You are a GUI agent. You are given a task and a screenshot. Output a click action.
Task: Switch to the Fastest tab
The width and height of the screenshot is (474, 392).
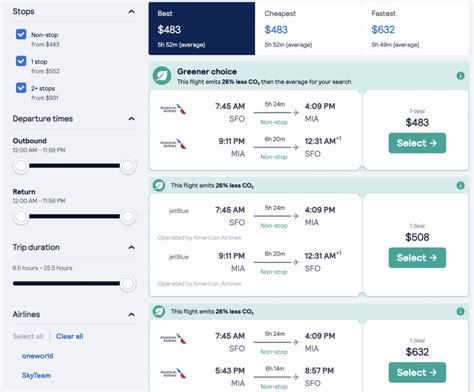415,29
